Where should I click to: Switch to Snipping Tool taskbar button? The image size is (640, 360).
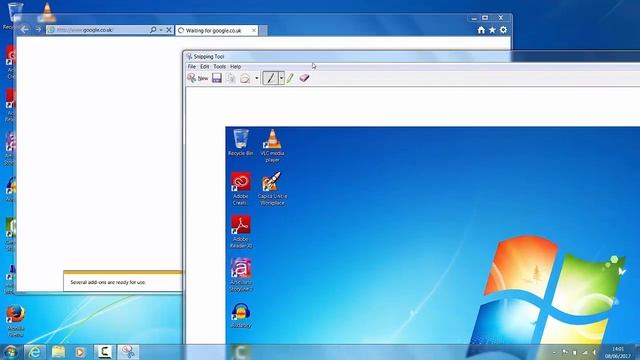tap(128, 352)
